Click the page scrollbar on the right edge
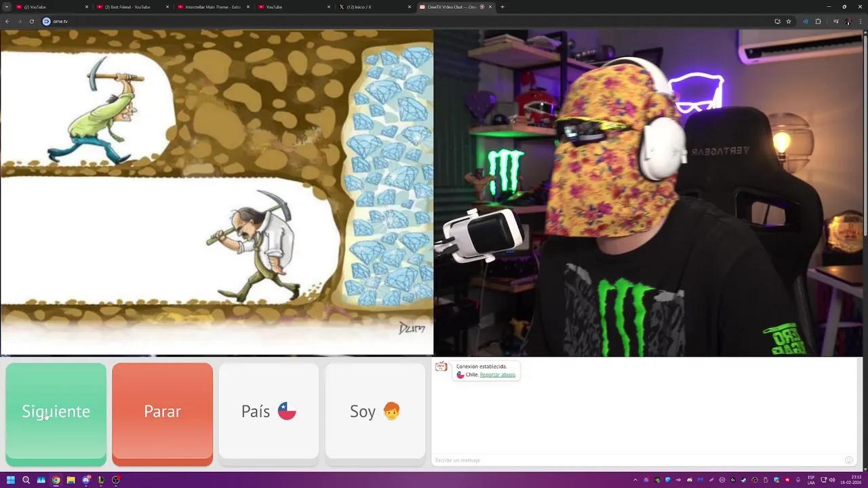This screenshot has width=868, height=488. [864, 203]
